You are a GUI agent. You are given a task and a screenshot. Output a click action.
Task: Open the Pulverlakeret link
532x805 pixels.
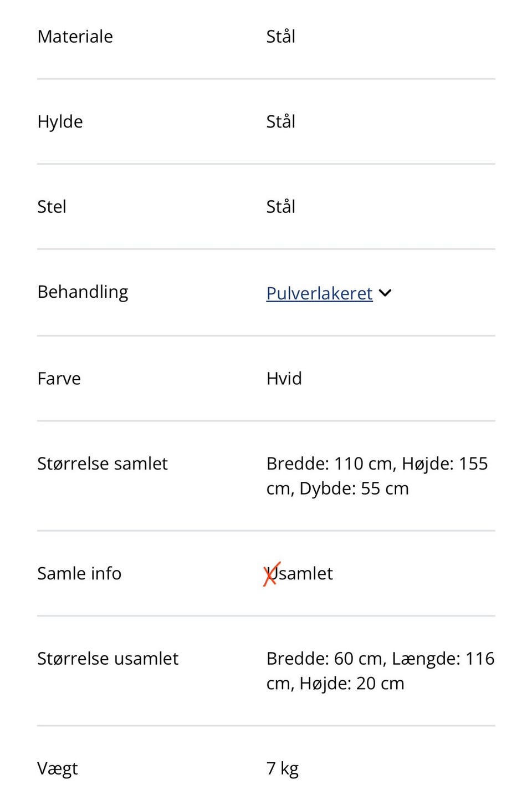click(319, 293)
